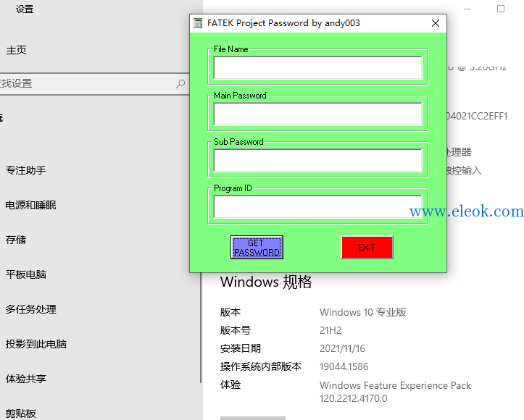Screen dimensions: 524x420
Task: Open 电源和睡眠 settings page
Action: (x=30, y=205)
